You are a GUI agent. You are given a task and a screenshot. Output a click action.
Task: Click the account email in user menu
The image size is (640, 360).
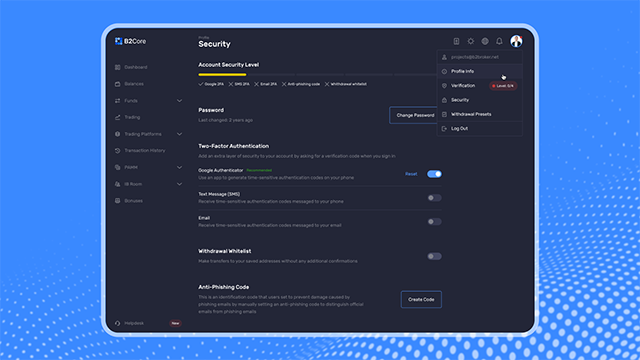tap(474, 57)
